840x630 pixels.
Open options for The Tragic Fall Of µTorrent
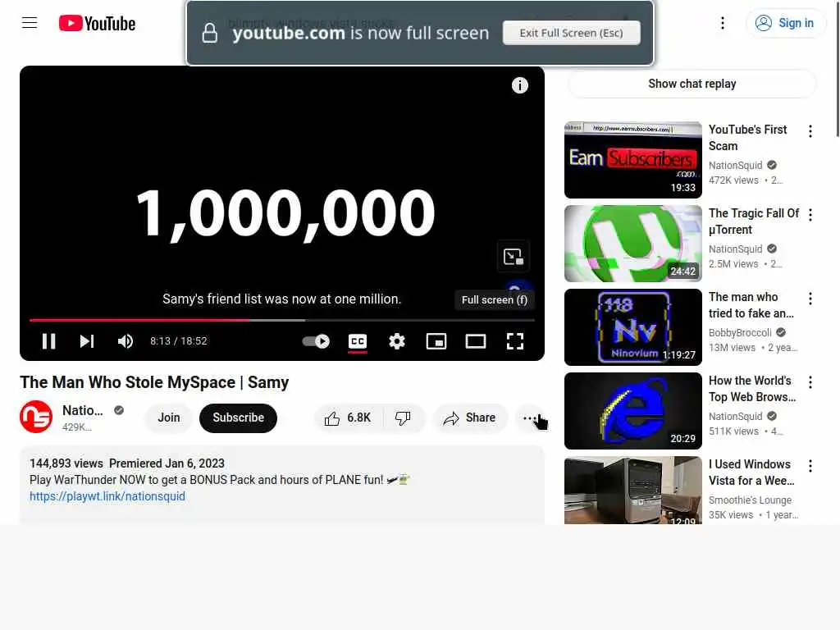point(810,215)
